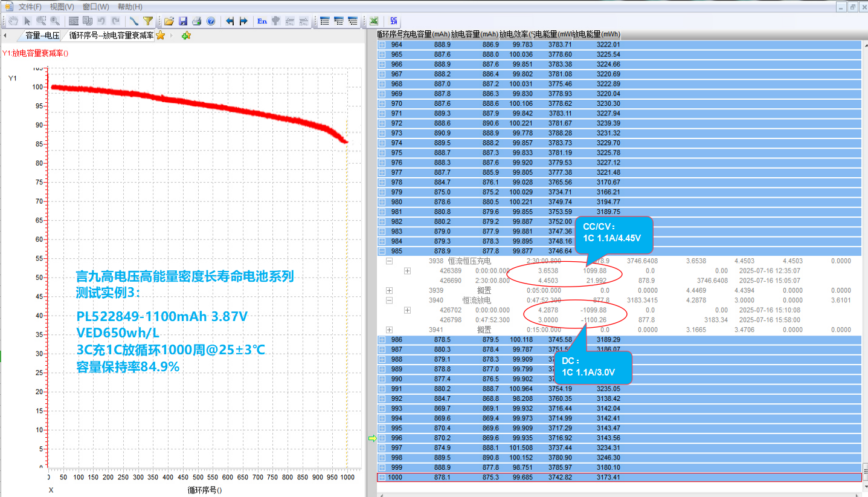Expand cycle 1000 row in table
Image resolution: width=868 pixels, height=497 pixels.
[x=382, y=478]
